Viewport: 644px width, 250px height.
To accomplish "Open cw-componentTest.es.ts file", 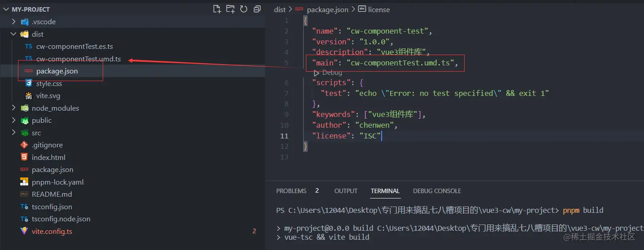I will coord(74,47).
